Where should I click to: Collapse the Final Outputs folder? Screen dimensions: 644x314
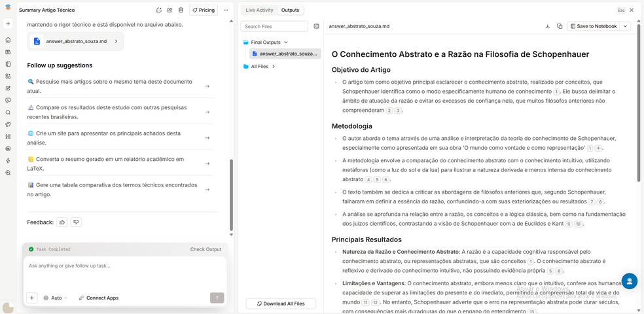point(265,43)
